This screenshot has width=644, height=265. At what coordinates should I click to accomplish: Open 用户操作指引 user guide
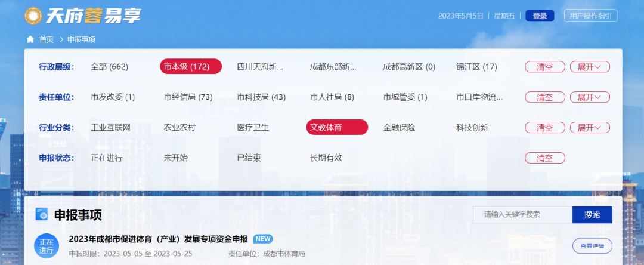point(590,16)
